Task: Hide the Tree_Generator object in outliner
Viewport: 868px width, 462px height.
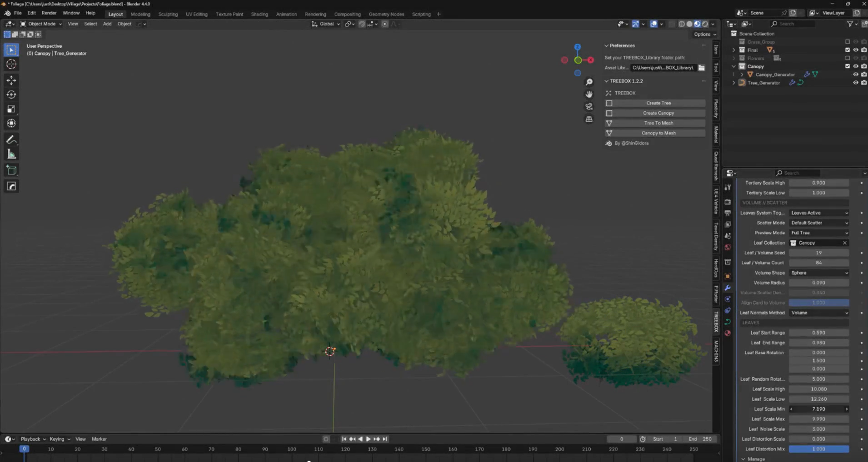Action: (855, 83)
